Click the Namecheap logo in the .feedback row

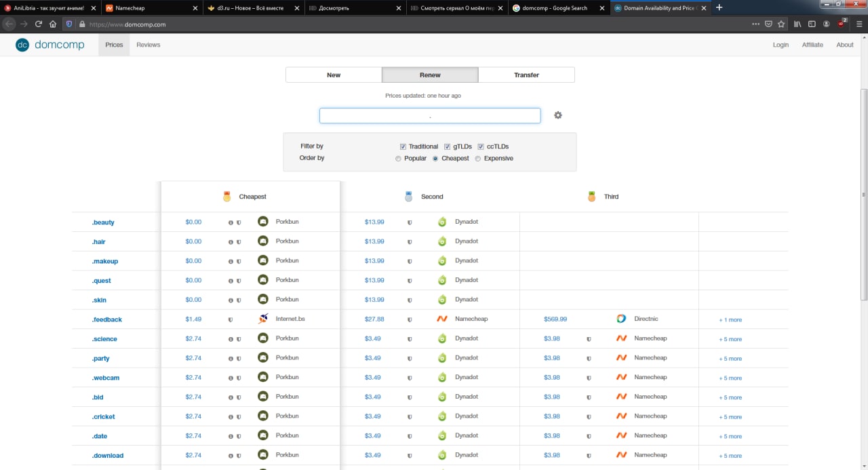[442, 319]
